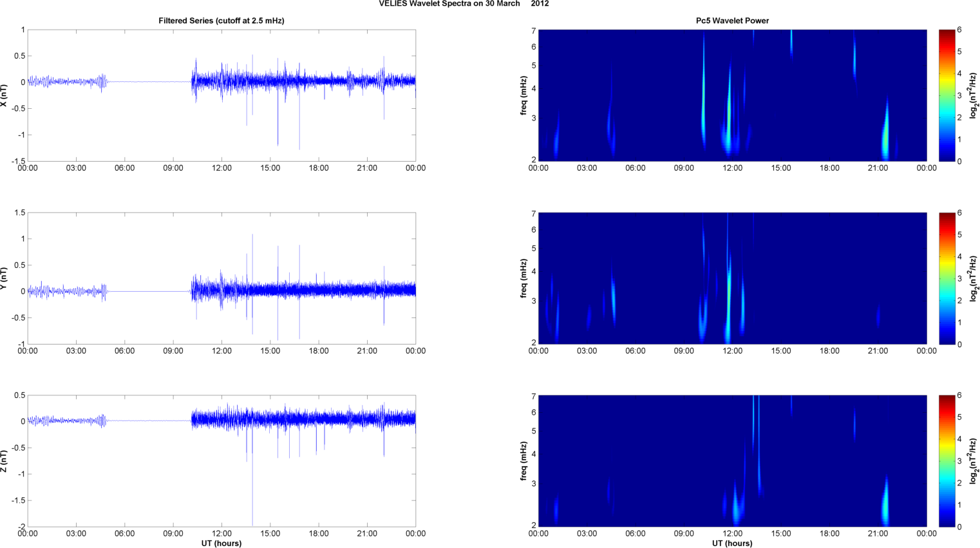
Task: Click the 'freq (mHz)' label of the middle spectrum
Action: 524,278
